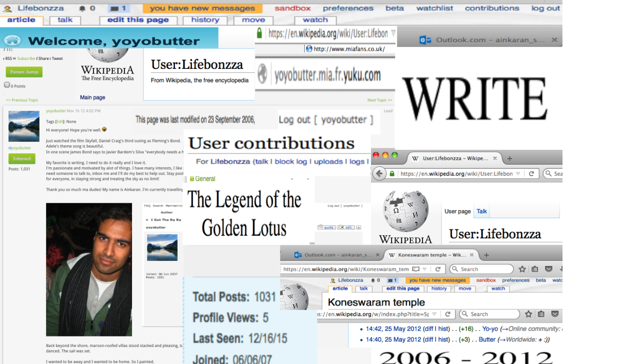Click Search box in Koneswaram window toolbar
The height and width of the screenshot is (364, 640).
pyautogui.click(x=481, y=269)
